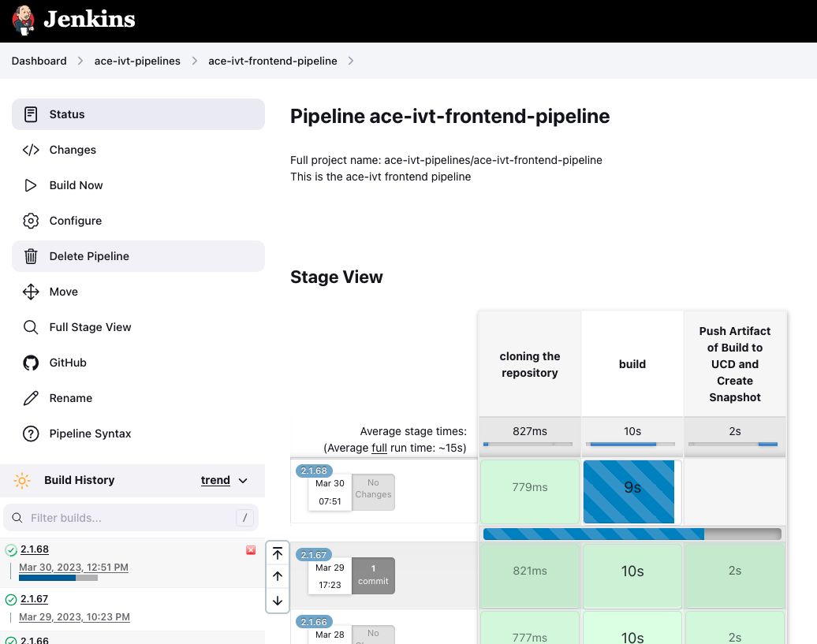The width and height of the screenshot is (817, 644).
Task: Click the Delete Pipeline trash icon
Action: coord(31,256)
